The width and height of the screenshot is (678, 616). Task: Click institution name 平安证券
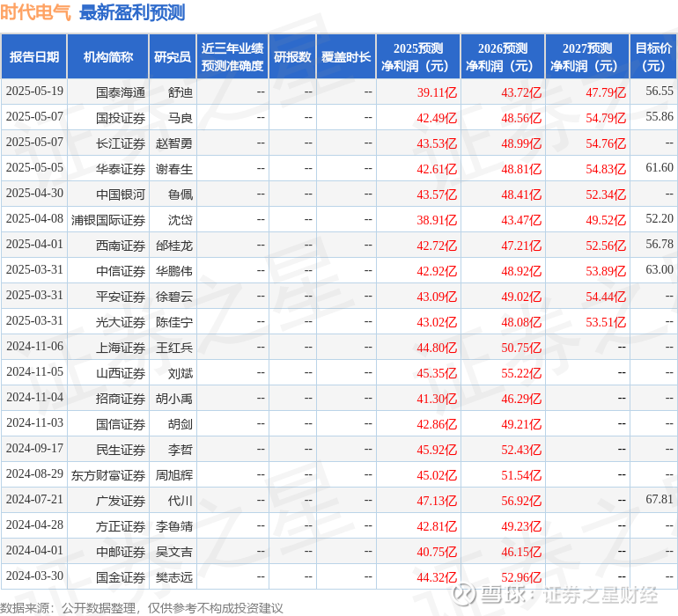(x=121, y=297)
